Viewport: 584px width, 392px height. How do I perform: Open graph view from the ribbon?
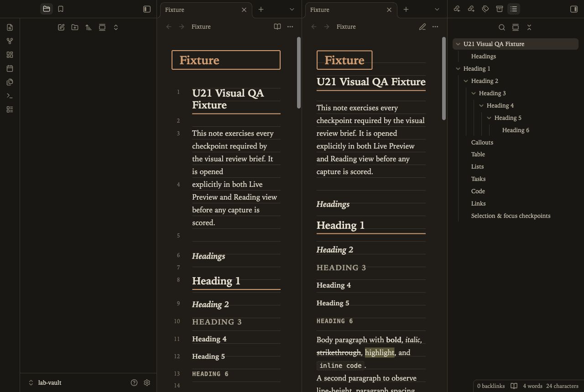click(10, 41)
